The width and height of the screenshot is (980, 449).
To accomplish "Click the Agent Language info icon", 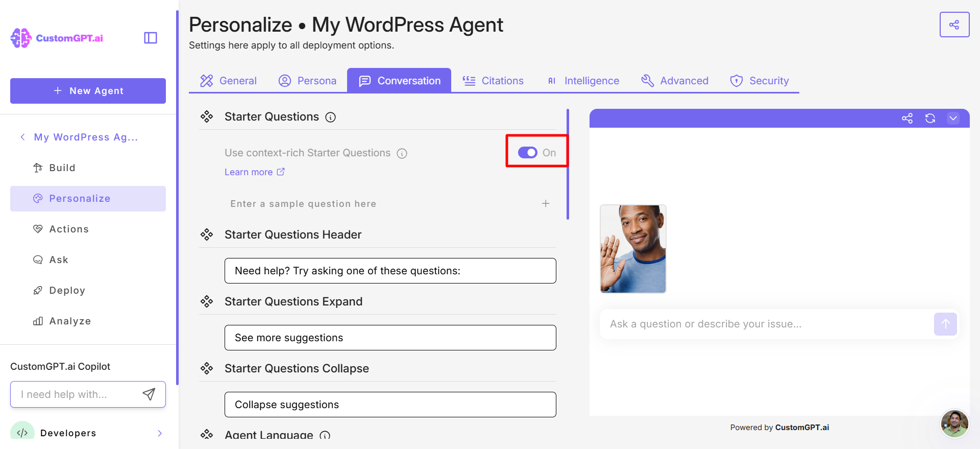I will tap(325, 436).
